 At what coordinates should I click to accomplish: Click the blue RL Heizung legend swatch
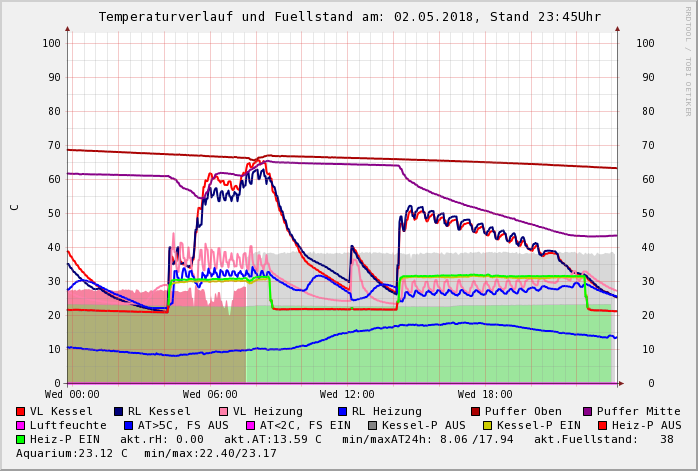pos(342,411)
